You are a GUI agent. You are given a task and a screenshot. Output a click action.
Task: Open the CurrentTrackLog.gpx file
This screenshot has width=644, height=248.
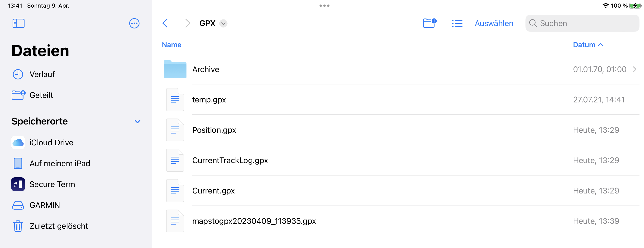tap(230, 161)
